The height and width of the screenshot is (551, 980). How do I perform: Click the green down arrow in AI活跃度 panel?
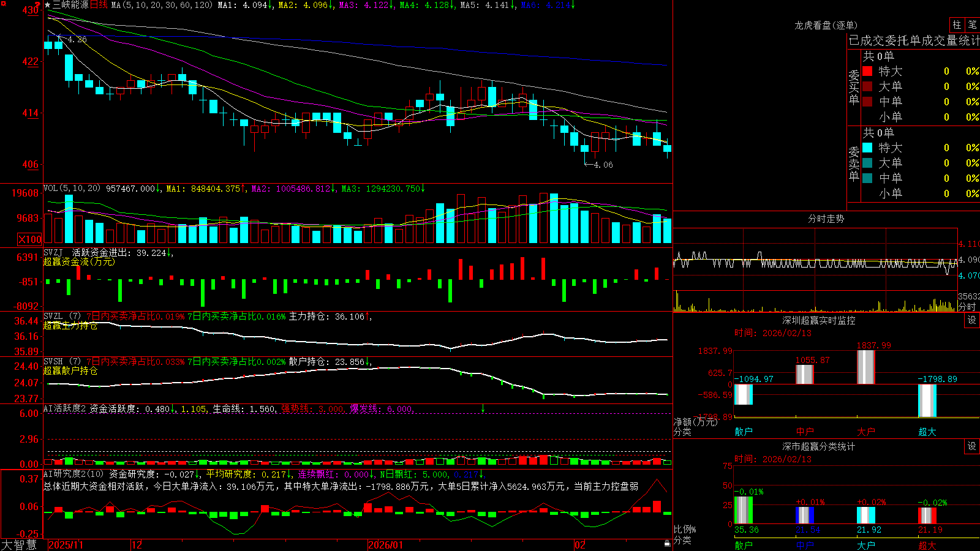point(483,408)
